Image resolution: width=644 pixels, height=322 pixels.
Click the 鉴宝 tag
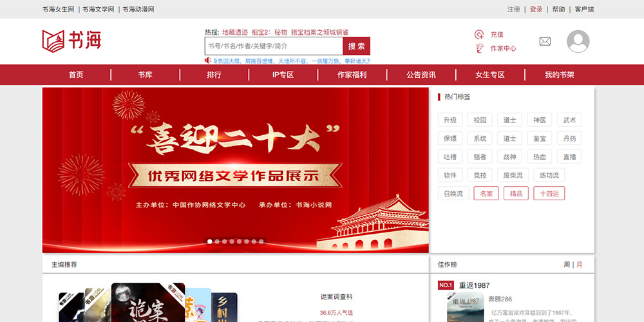[540, 138]
